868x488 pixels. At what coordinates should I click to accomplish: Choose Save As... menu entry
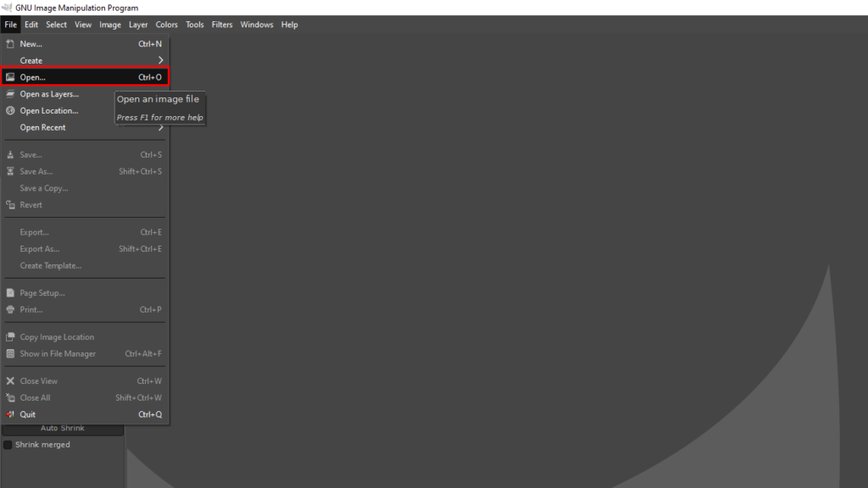tap(85, 171)
